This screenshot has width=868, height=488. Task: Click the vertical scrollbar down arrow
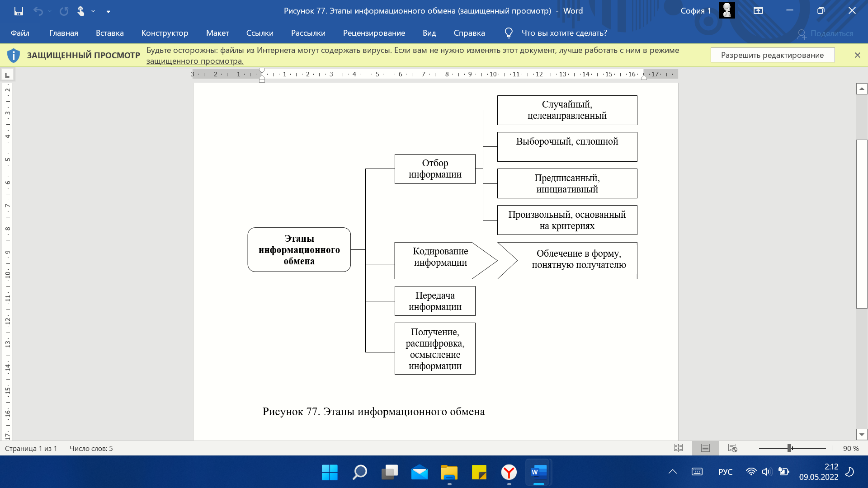pos(862,434)
